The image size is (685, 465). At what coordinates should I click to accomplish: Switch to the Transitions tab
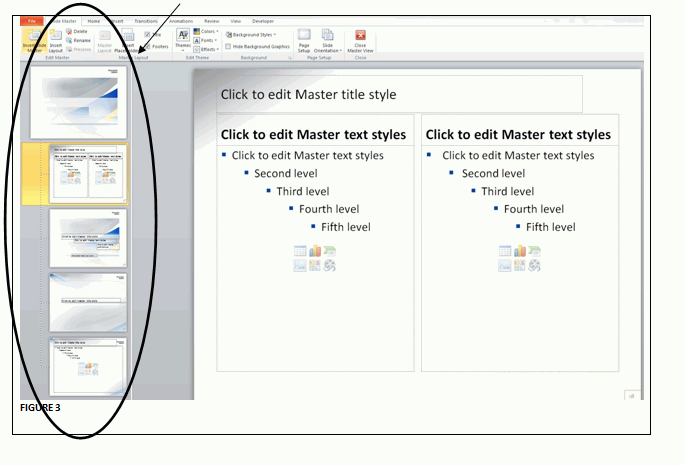(146, 21)
